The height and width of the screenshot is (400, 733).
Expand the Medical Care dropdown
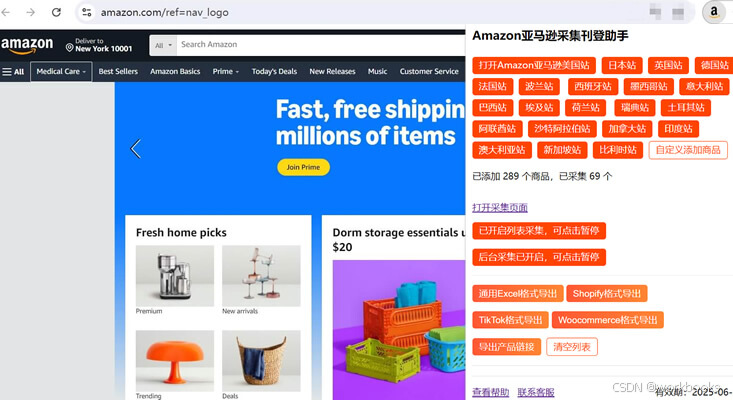click(x=61, y=71)
